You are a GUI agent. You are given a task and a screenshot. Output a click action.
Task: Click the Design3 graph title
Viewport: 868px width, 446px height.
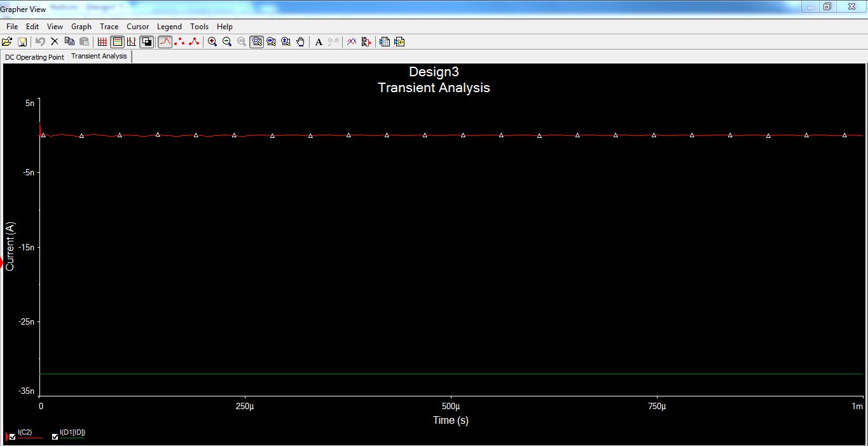[x=434, y=72]
